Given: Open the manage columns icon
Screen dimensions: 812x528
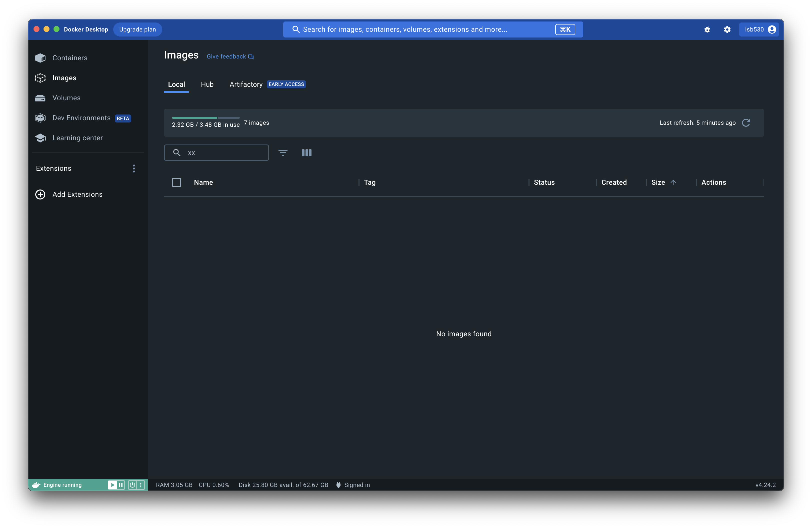Looking at the screenshot, I should 306,152.
